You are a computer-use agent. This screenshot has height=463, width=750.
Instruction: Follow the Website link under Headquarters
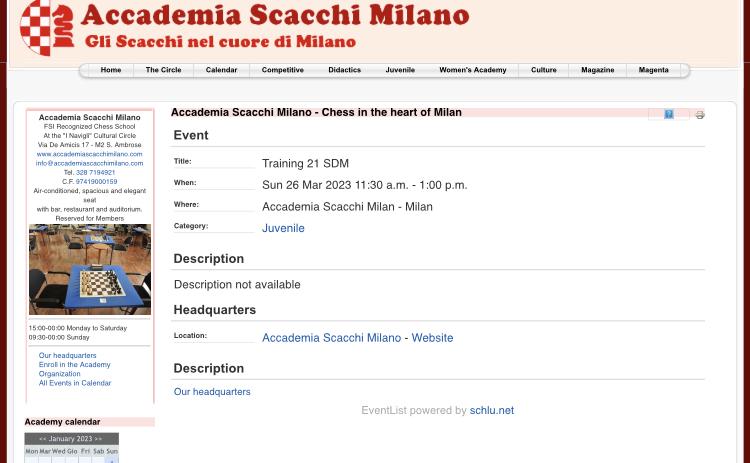coord(432,338)
